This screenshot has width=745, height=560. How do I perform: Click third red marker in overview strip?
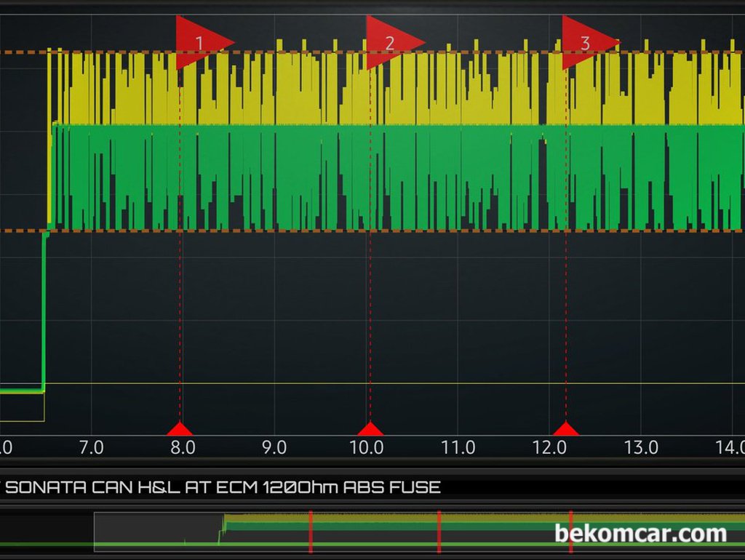(x=570, y=532)
